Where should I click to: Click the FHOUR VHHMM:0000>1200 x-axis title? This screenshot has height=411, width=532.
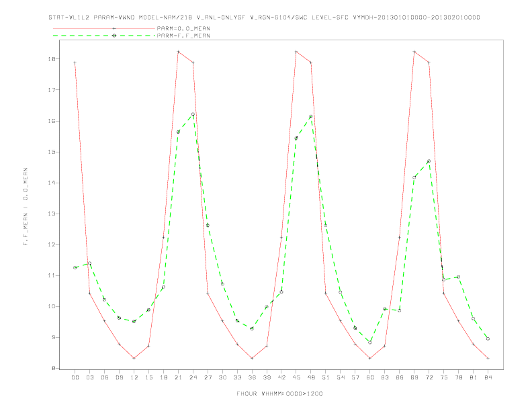coord(279,394)
